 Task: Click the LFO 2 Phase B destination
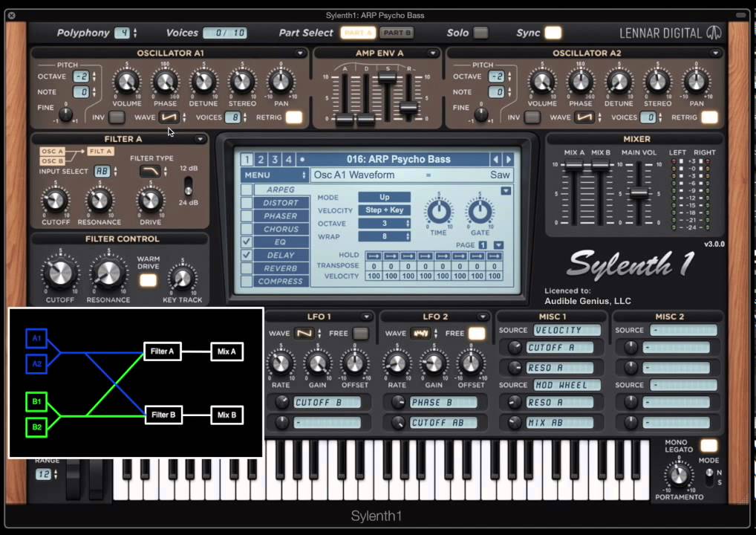[443, 402]
